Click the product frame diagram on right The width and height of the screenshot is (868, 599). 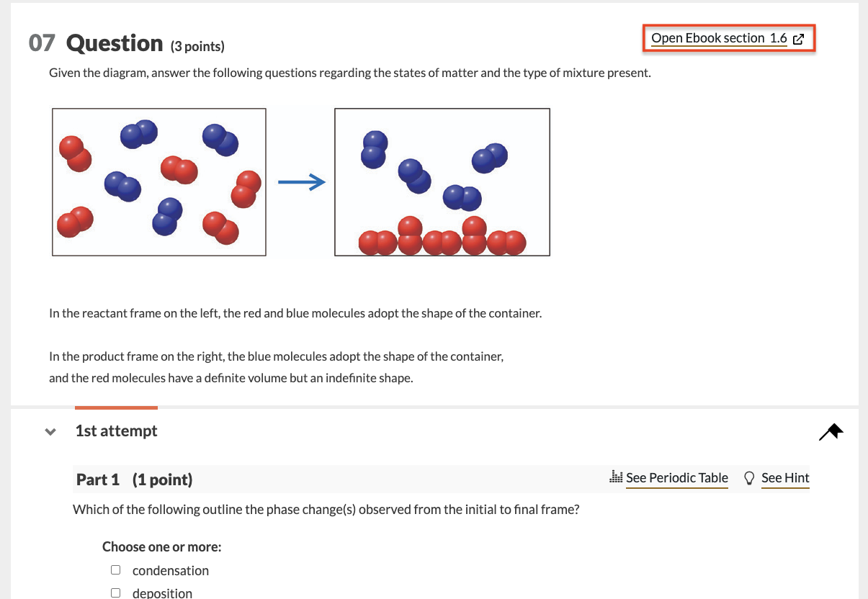tap(442, 181)
